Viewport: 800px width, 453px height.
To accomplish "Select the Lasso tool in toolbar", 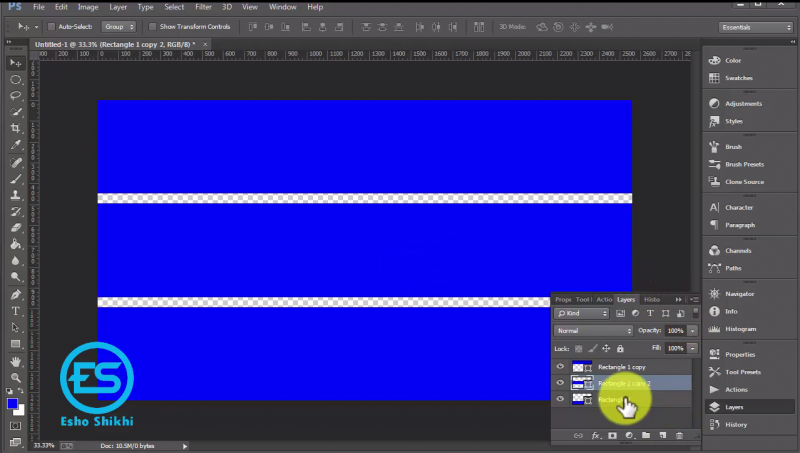I will coord(16,95).
